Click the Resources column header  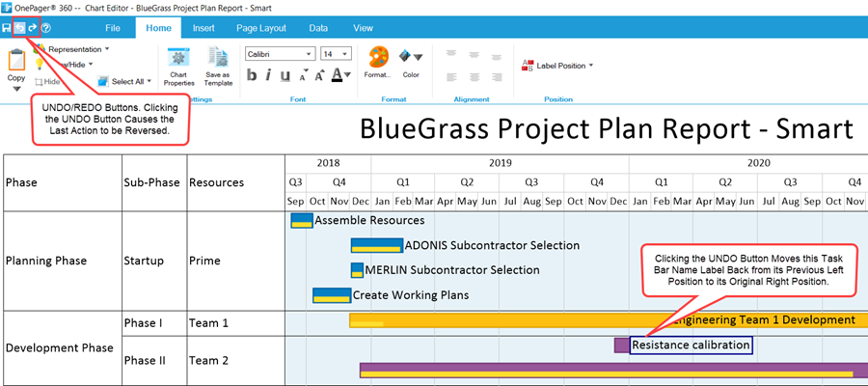(x=236, y=182)
